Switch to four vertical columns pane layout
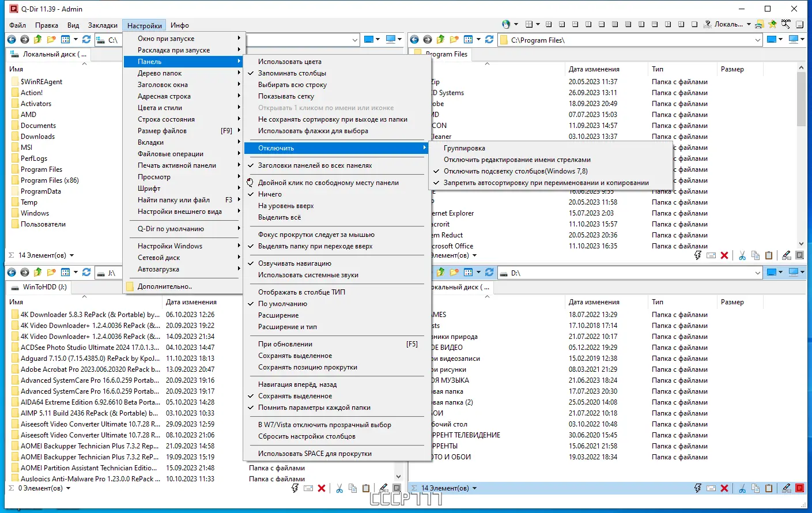Image resolution: width=812 pixels, height=513 pixels. pos(615,24)
